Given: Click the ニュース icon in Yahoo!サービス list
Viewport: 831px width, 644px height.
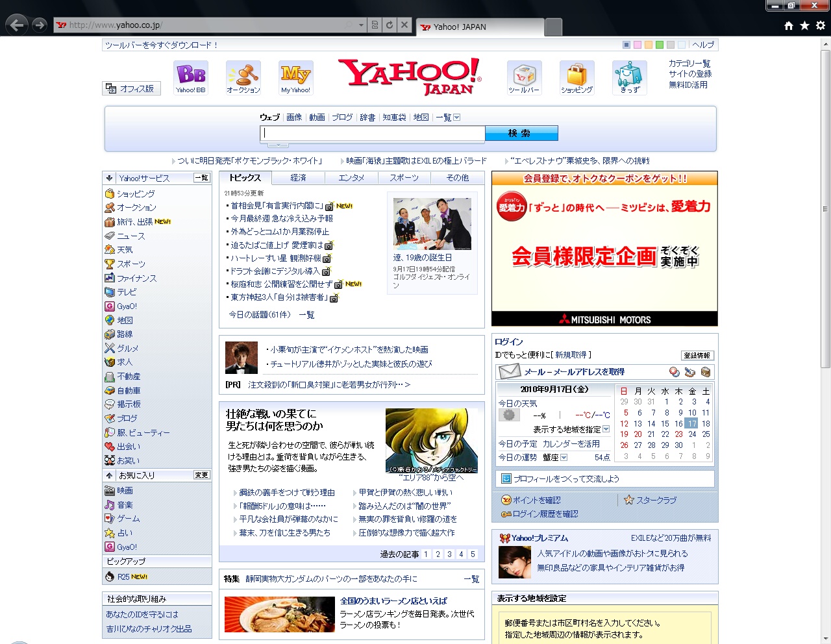Looking at the screenshot, I should tap(110, 236).
